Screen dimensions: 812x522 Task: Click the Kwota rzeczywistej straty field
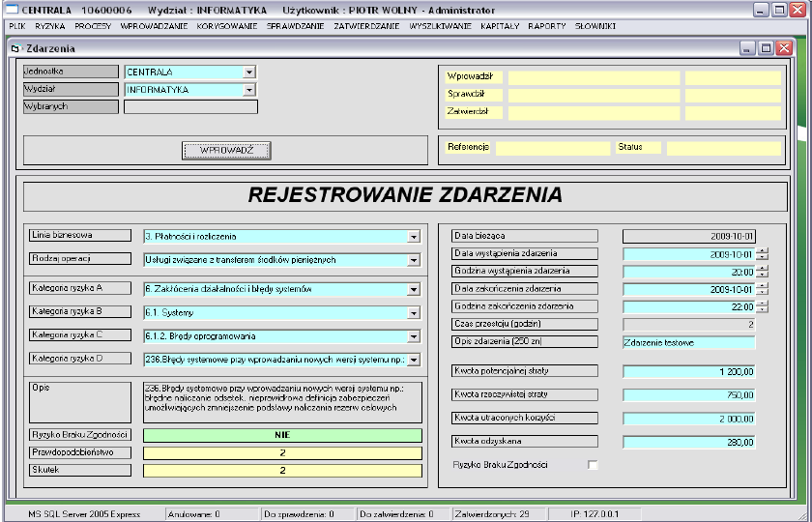pos(688,395)
